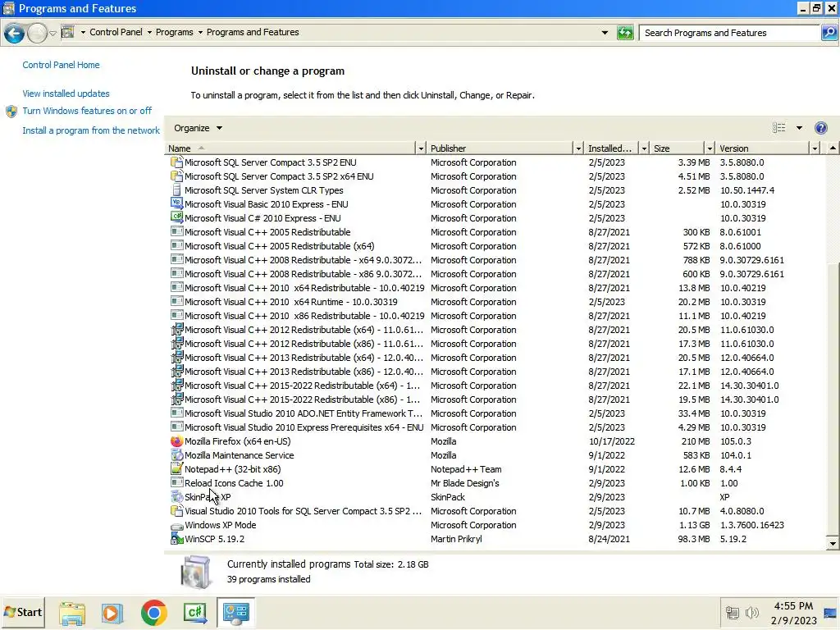Open the Start menu
This screenshot has height=630, width=840.
tap(22, 612)
